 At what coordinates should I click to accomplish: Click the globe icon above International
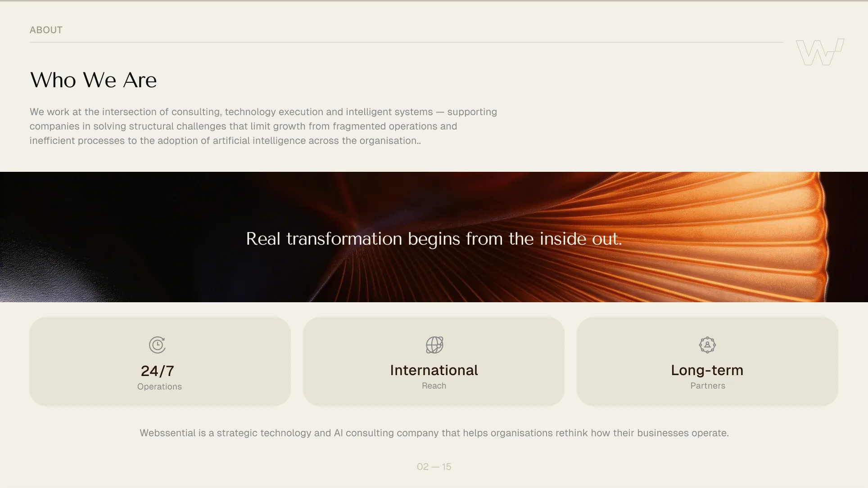pos(434,345)
